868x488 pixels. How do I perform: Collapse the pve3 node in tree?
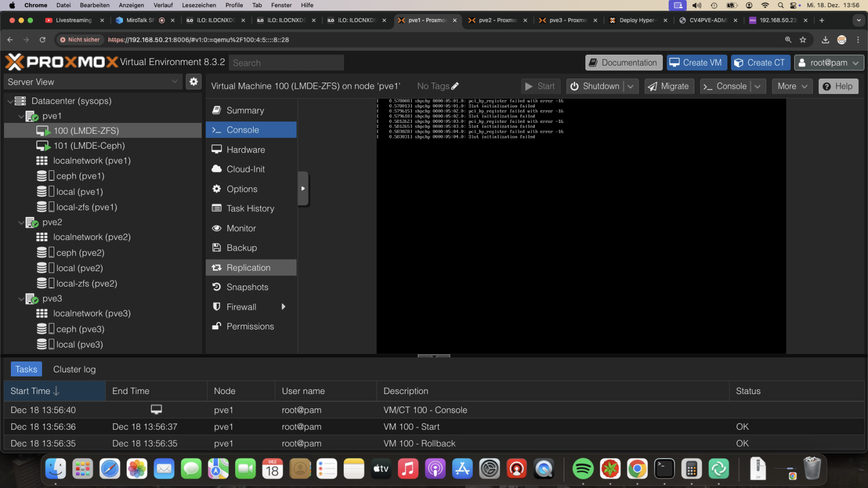[21, 299]
